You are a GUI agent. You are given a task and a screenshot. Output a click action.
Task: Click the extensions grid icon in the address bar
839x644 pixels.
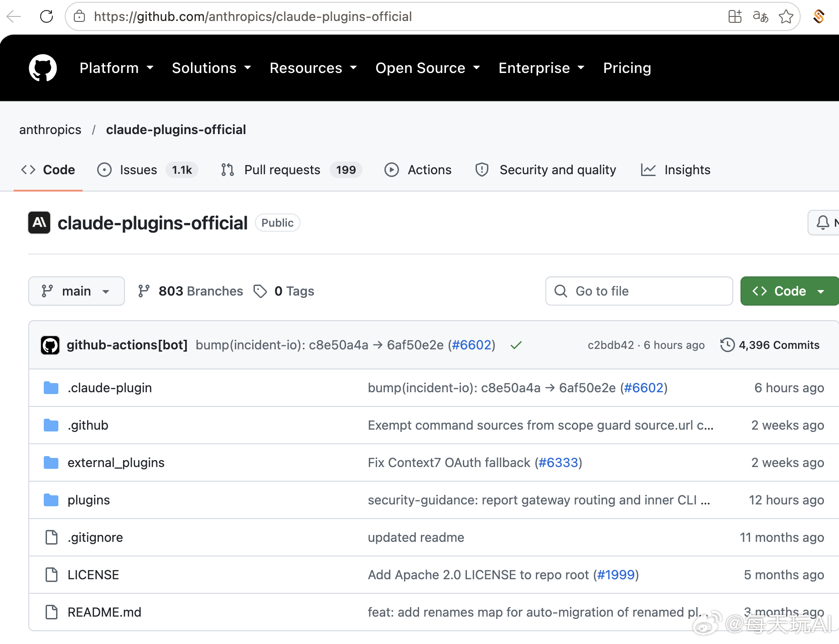735,16
